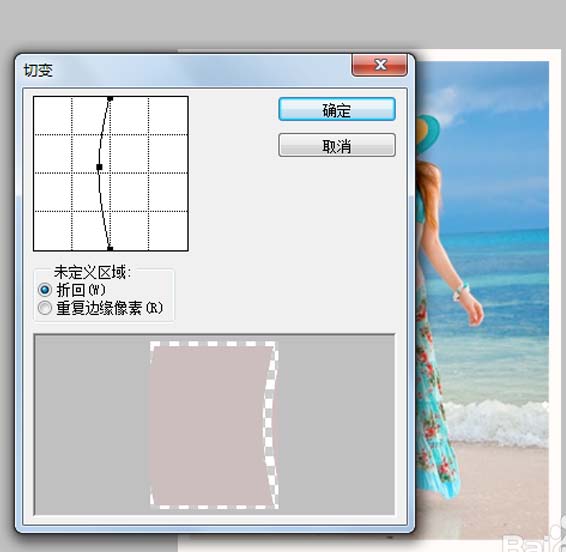Click the bottom control point of shear curve
This screenshot has width=566, height=552.
110,248
